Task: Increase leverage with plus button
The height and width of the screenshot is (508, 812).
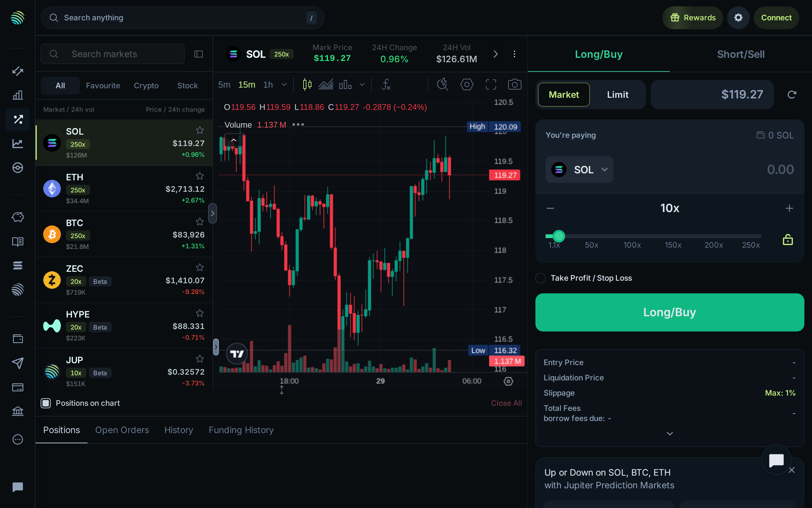Action: click(789, 208)
